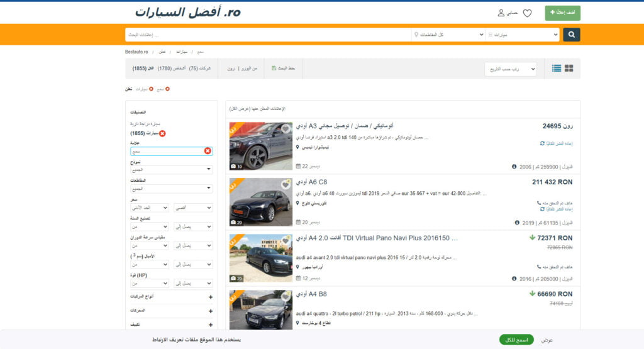This screenshot has height=349, width=644.
Task: Open the category dropdown in search bar
Action: click(x=522, y=35)
